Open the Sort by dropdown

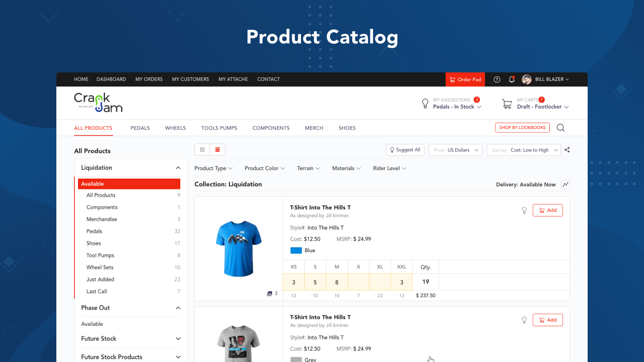click(524, 150)
